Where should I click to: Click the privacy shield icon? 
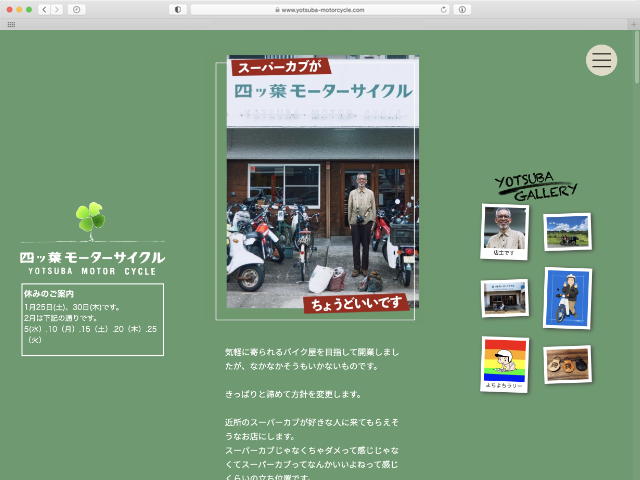click(178, 9)
